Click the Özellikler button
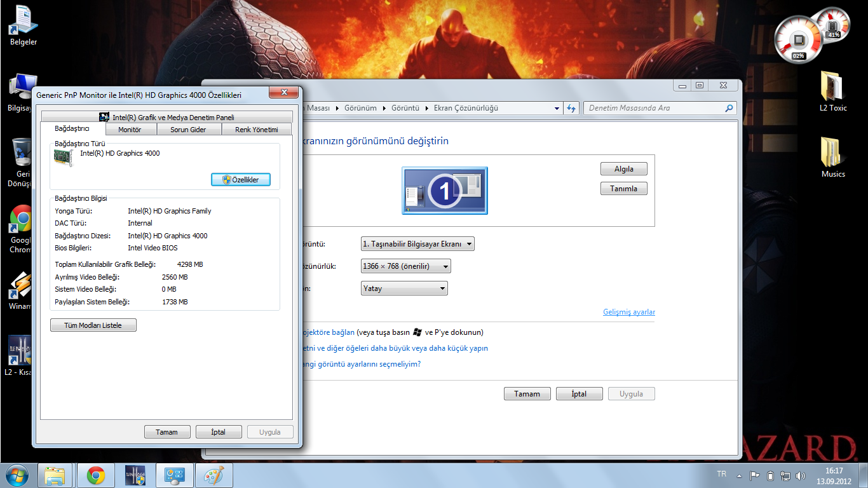This screenshot has height=488, width=868. (x=241, y=180)
